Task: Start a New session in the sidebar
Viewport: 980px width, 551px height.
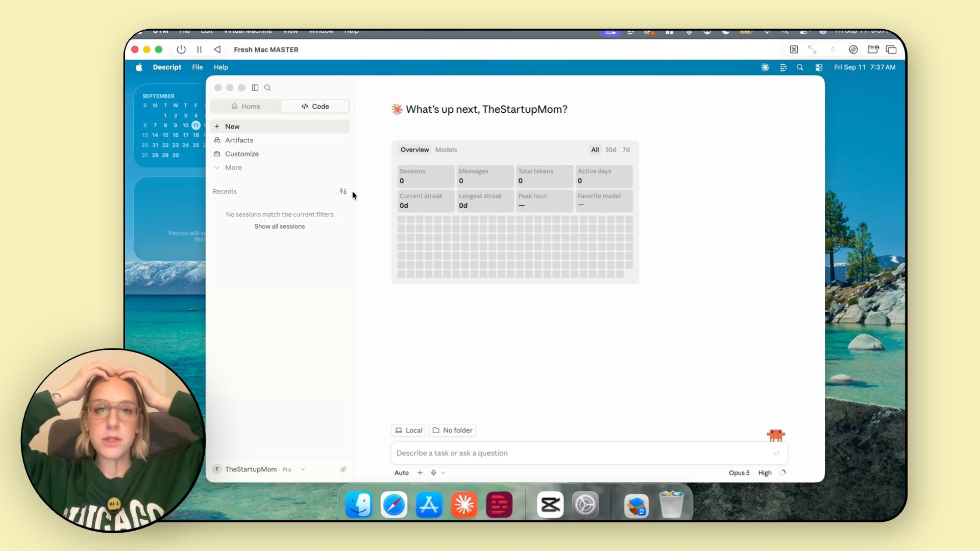Action: [280, 126]
